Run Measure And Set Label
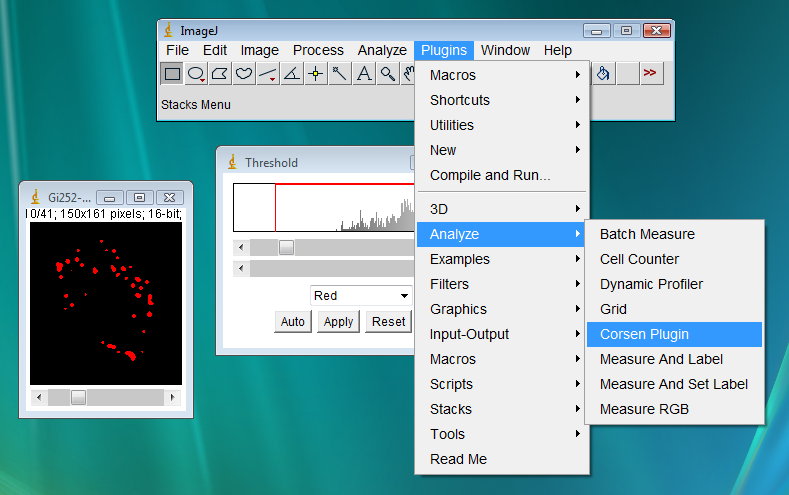789x495 pixels. pos(674,384)
